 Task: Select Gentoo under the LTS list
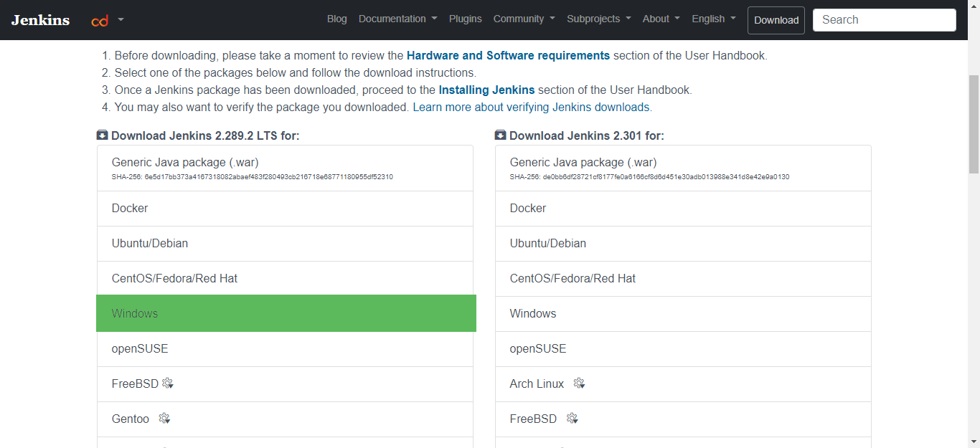(x=285, y=419)
